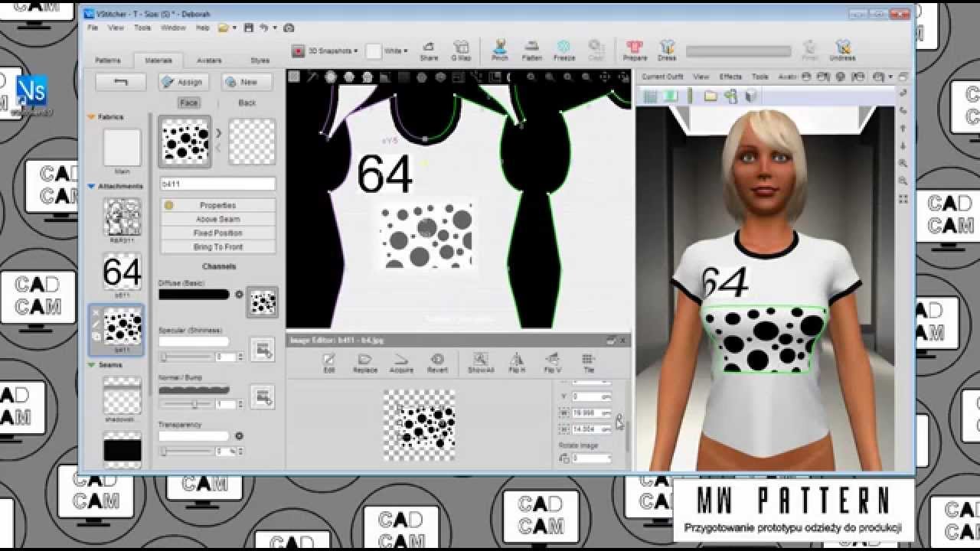980x551 pixels.
Task: Click the folder icon in 3D view toolbar
Action: [x=710, y=96]
